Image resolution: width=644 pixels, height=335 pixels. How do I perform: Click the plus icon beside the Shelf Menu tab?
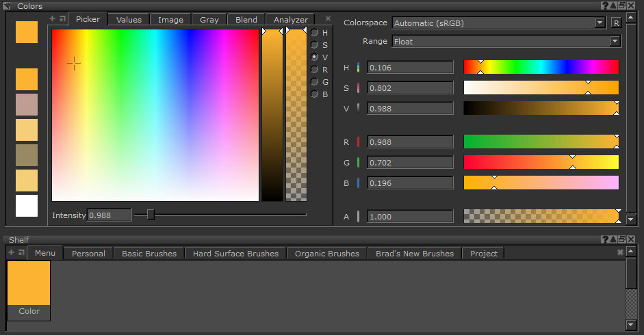[11, 252]
